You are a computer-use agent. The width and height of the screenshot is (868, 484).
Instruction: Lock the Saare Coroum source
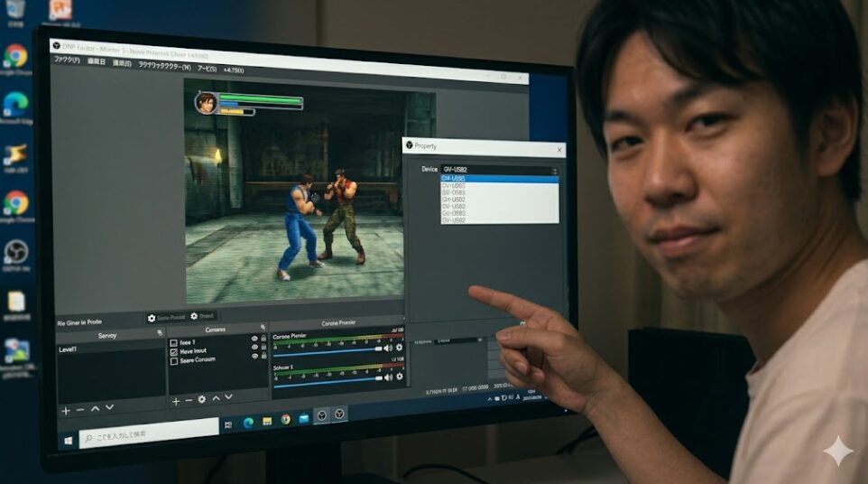point(264,356)
